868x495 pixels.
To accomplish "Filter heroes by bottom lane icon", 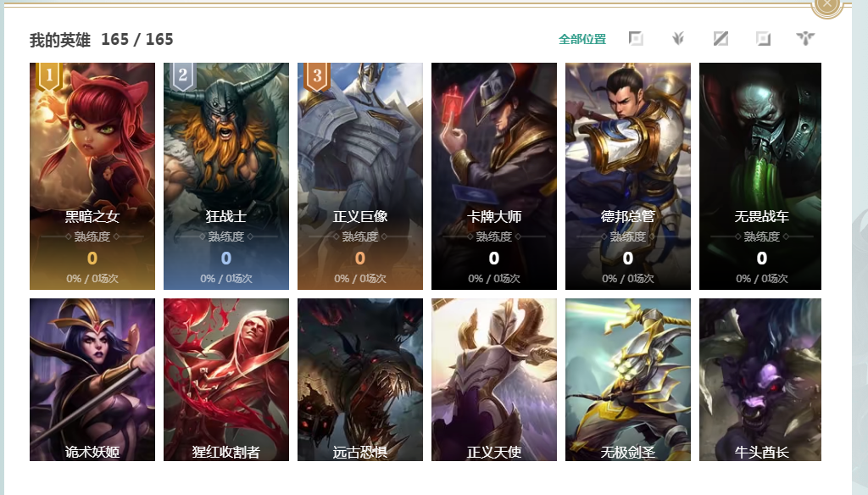I will pos(764,39).
